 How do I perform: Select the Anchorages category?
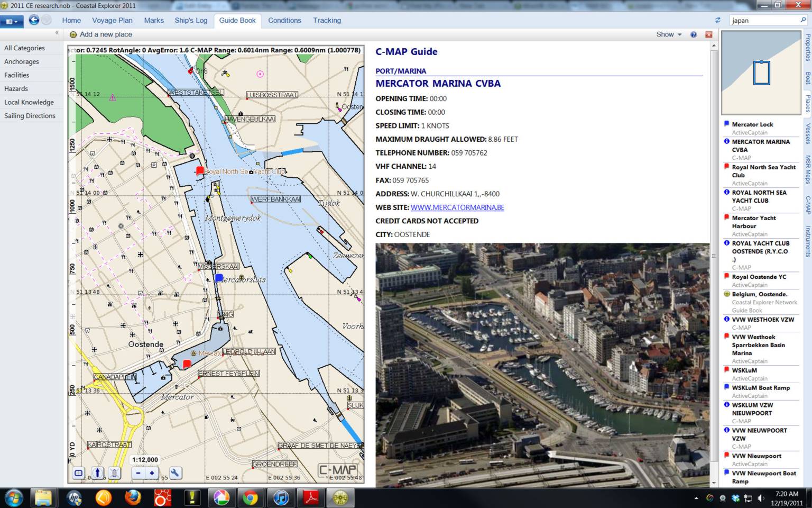click(32, 61)
